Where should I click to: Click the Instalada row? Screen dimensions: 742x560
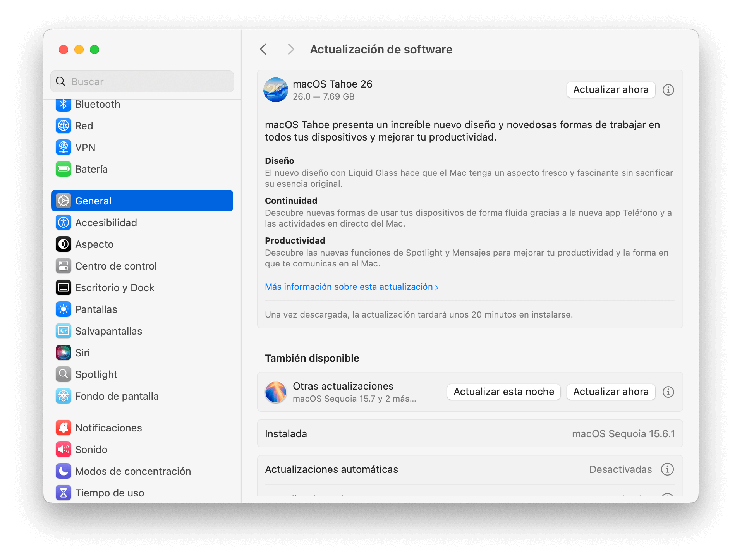click(470, 434)
